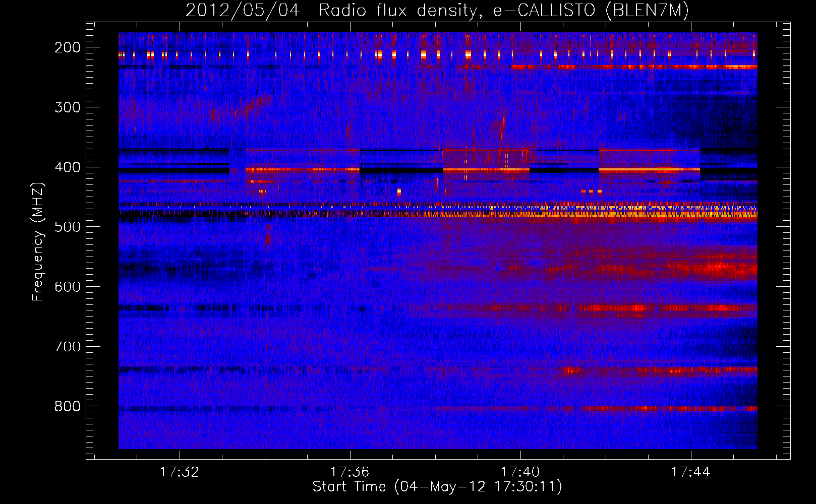The height and width of the screenshot is (504, 816).
Task: Click the 17:32 time tick label
Action: pos(180,472)
